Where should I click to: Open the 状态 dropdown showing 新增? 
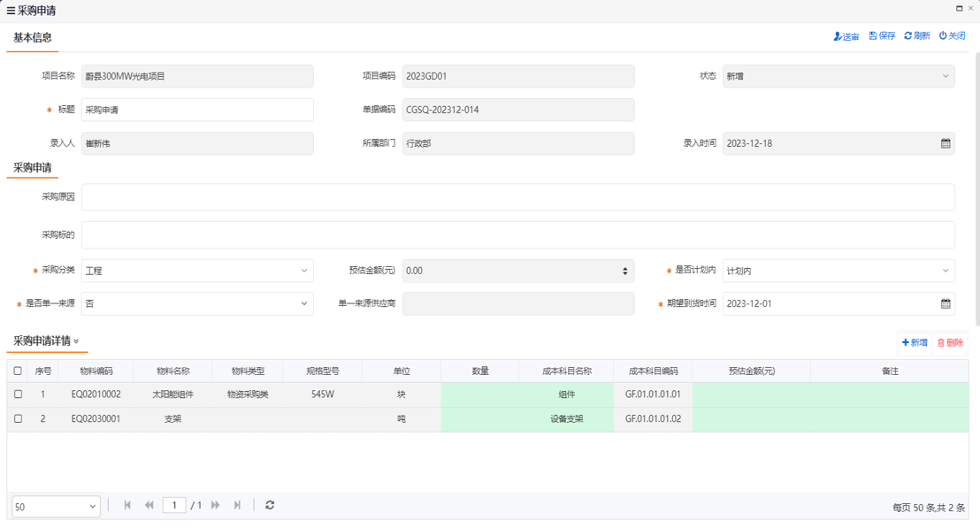click(x=838, y=76)
